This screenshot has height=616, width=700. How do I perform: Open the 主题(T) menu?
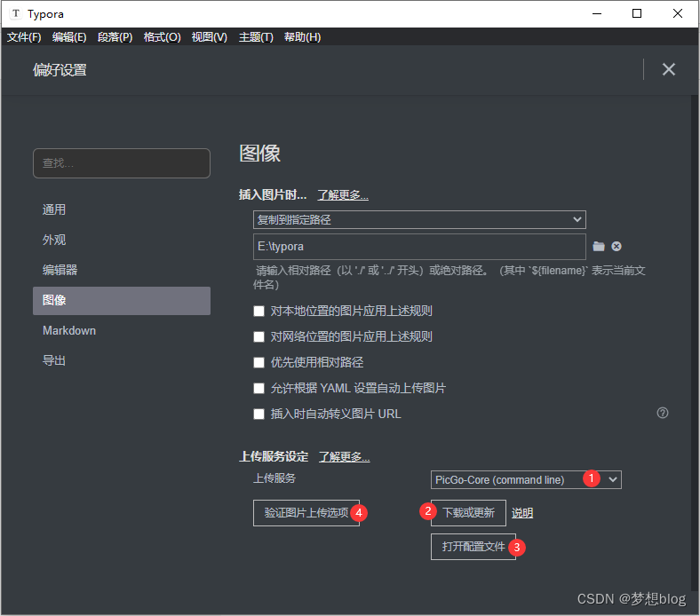point(256,37)
